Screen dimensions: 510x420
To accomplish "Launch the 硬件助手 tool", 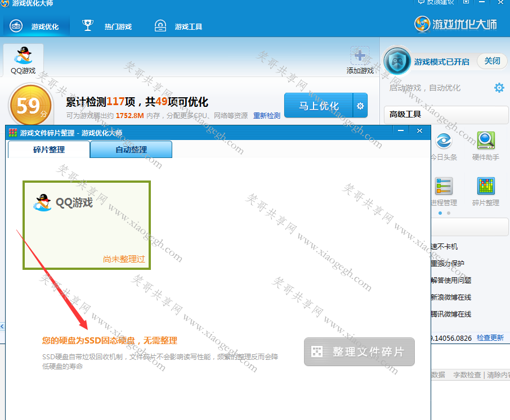I will [x=486, y=146].
